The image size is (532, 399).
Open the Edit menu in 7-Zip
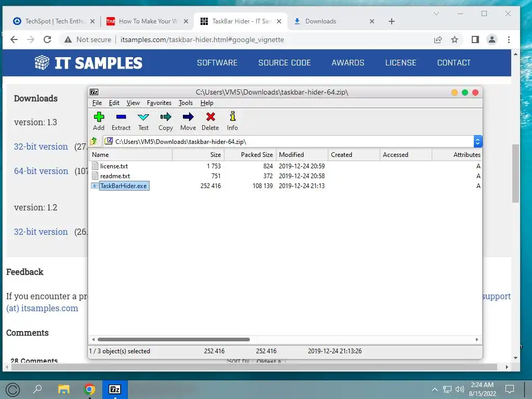(x=114, y=103)
